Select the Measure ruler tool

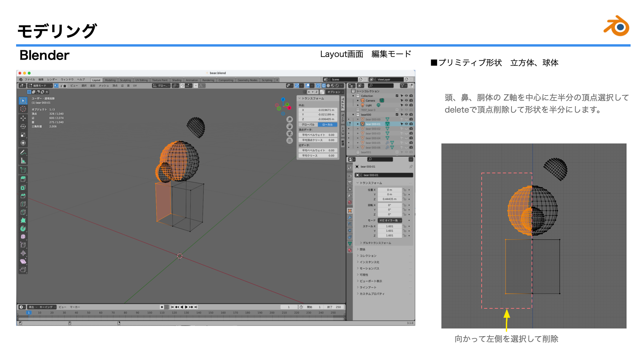(23, 161)
